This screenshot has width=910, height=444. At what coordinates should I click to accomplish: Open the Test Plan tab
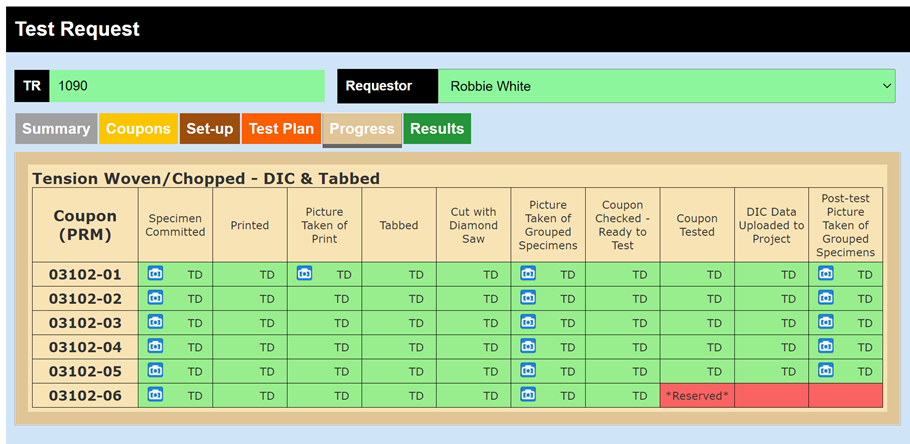pos(281,129)
